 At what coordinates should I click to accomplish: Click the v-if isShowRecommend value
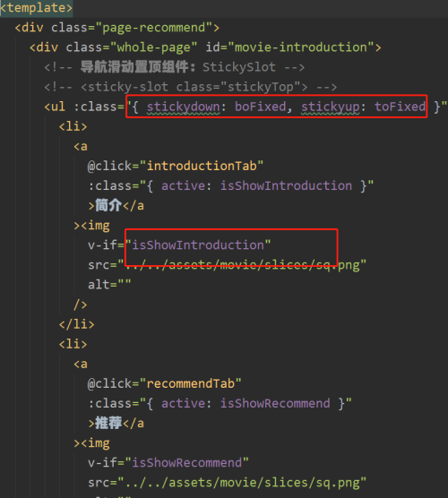click(187, 463)
